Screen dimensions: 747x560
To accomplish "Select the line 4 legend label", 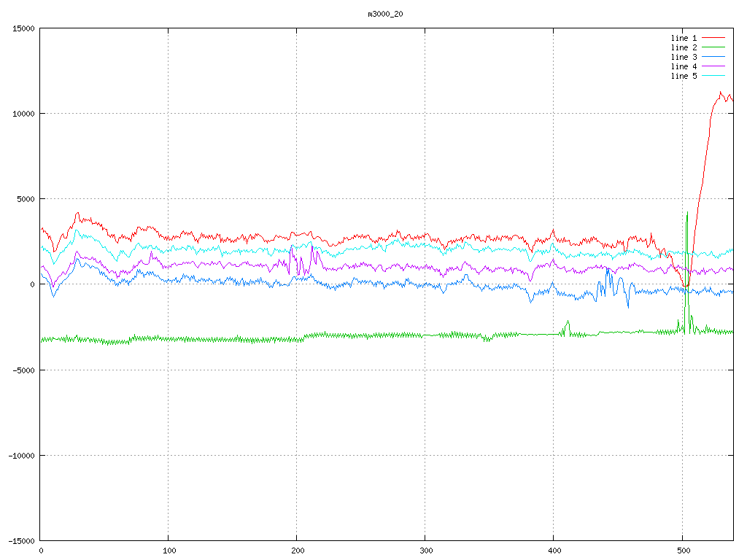I will click(684, 66).
